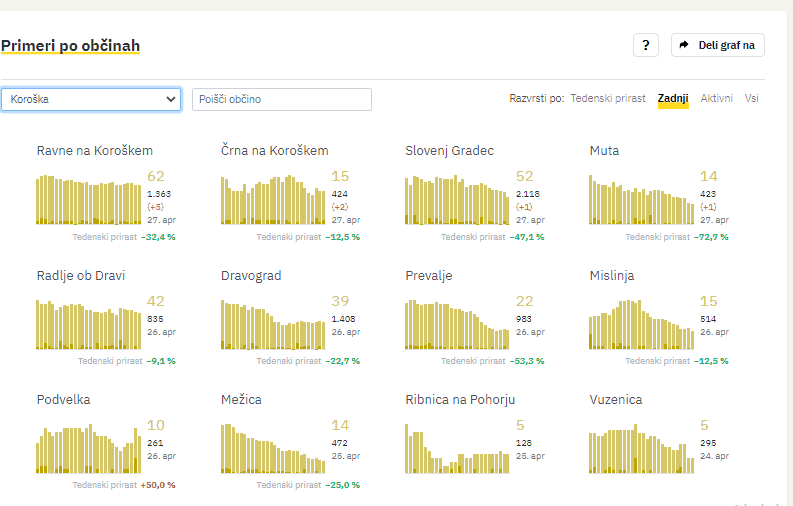Click the Podvelka bar chart
This screenshot has width=793, height=506.
pos(89,449)
